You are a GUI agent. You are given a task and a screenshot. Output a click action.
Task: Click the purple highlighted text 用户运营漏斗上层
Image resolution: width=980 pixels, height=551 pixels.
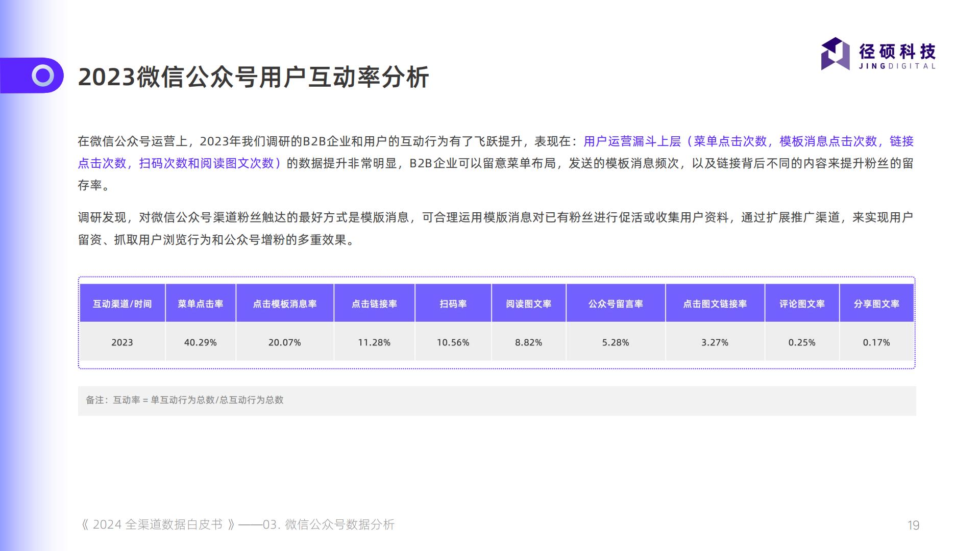coord(632,141)
